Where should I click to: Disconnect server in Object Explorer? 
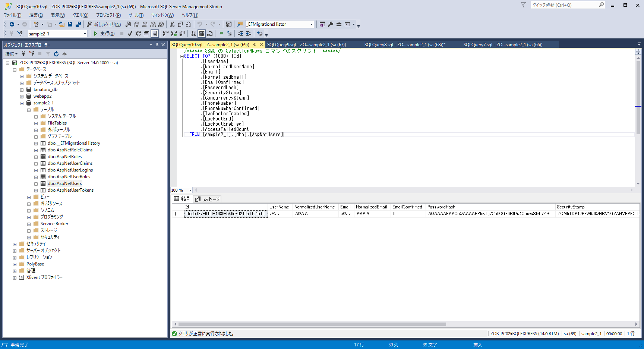32,54
